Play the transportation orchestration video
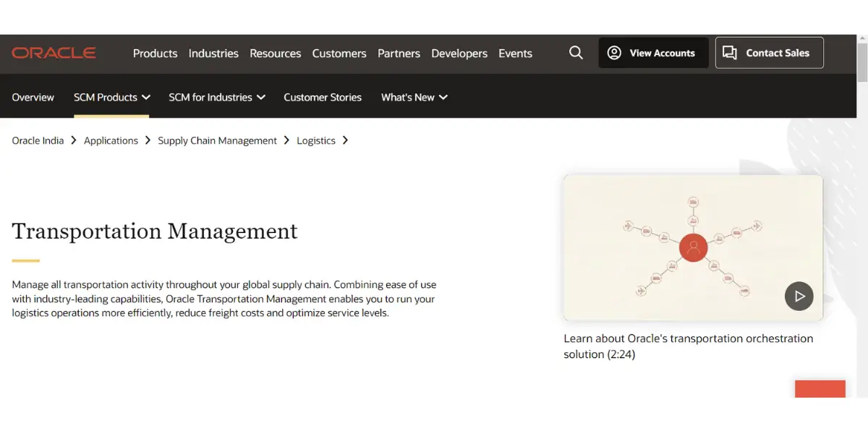The width and height of the screenshot is (868, 434). pos(799,296)
